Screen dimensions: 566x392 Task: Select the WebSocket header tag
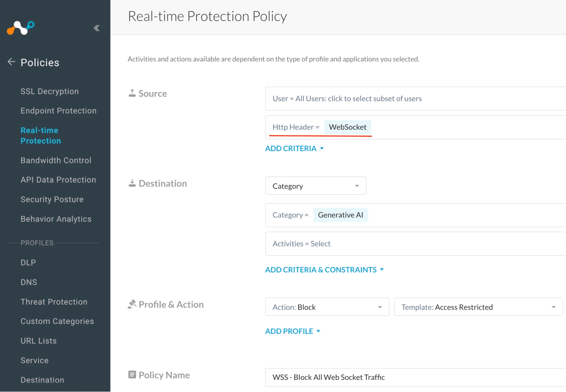tap(347, 127)
